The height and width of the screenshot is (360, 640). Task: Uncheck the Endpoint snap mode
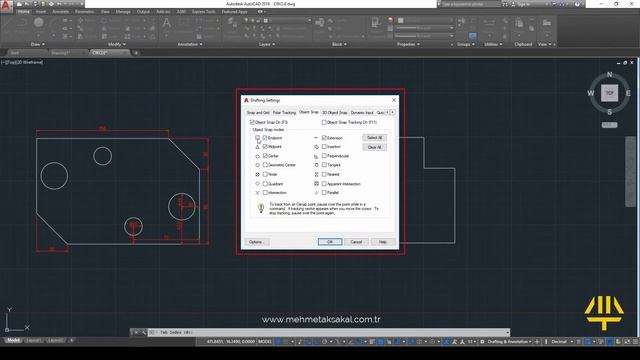click(x=265, y=138)
